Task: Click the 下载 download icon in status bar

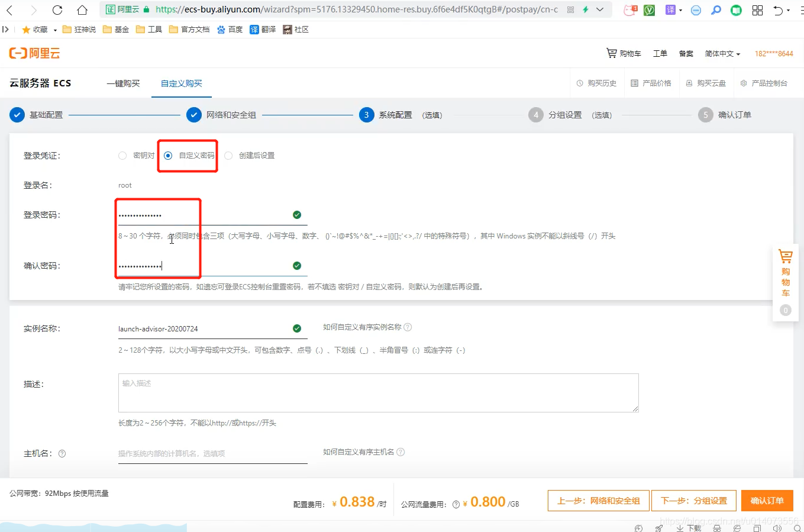Action: click(689, 528)
